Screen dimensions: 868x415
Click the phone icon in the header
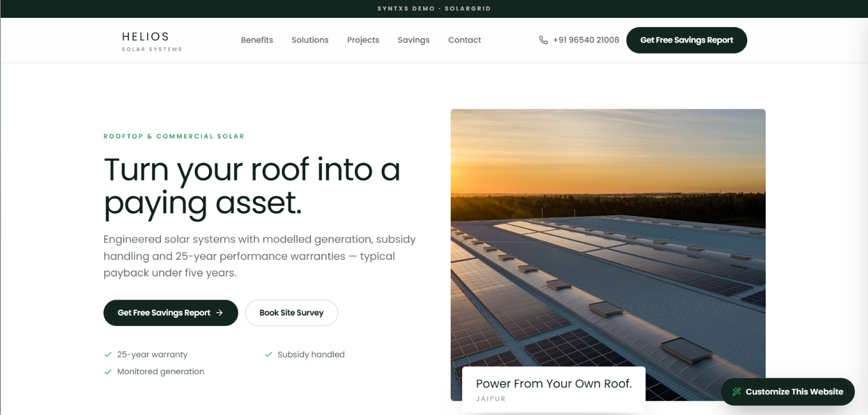[x=543, y=40]
